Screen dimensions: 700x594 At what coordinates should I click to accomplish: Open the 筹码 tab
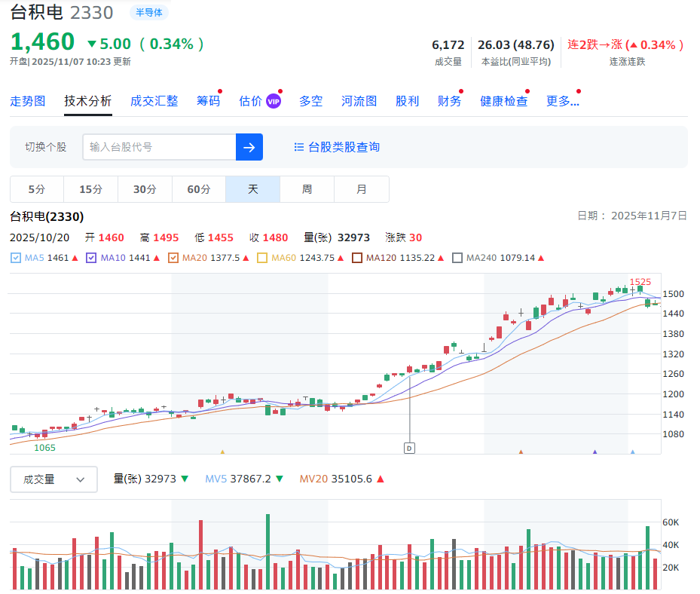(208, 100)
